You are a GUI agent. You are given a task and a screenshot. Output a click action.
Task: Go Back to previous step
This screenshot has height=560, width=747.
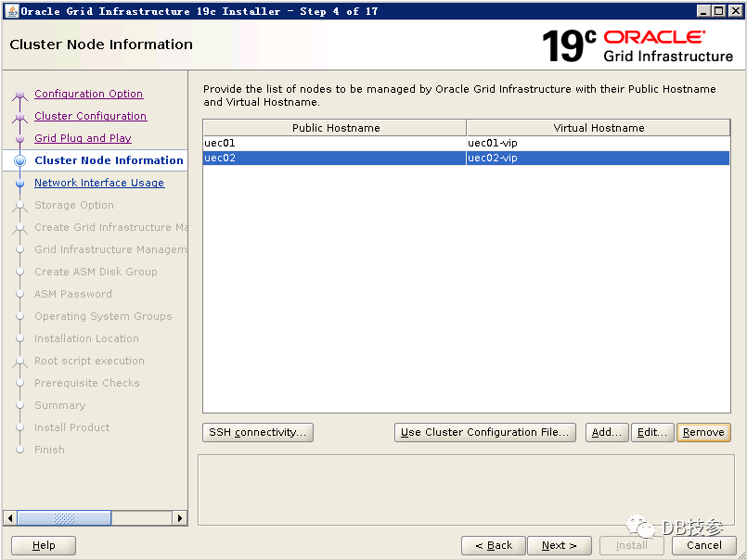click(x=494, y=546)
